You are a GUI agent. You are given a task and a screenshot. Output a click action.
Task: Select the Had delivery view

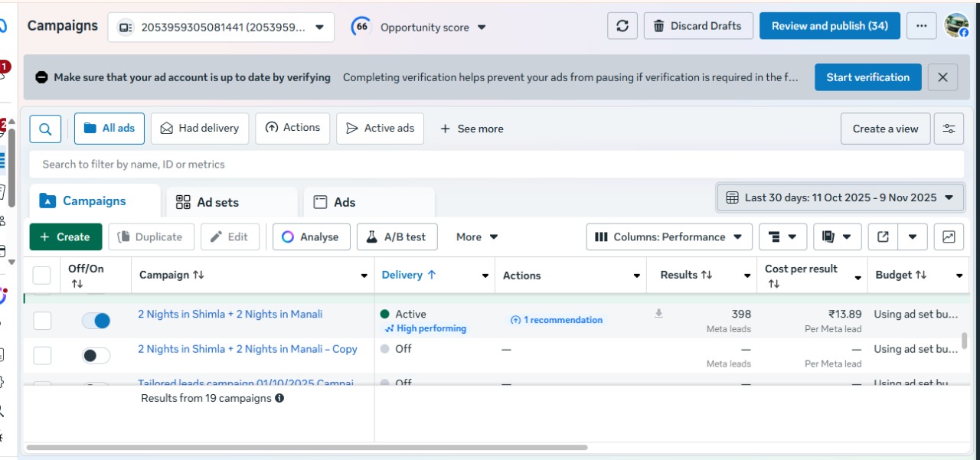(x=200, y=129)
